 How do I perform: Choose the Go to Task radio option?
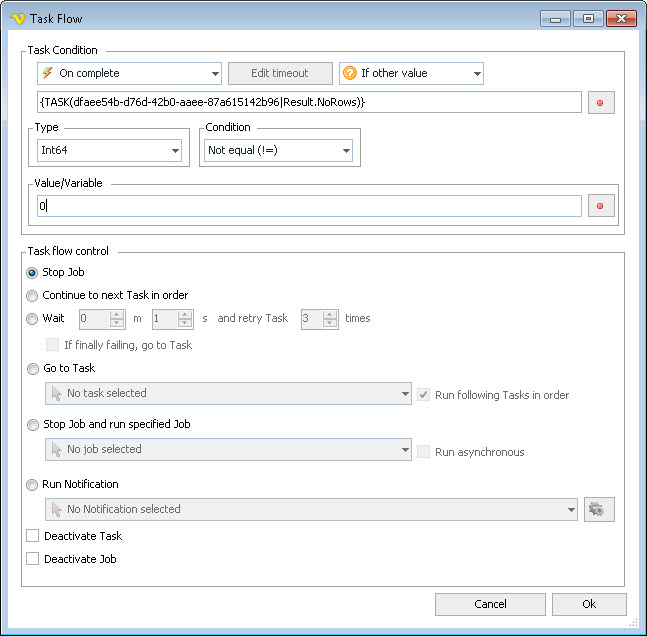(33, 368)
